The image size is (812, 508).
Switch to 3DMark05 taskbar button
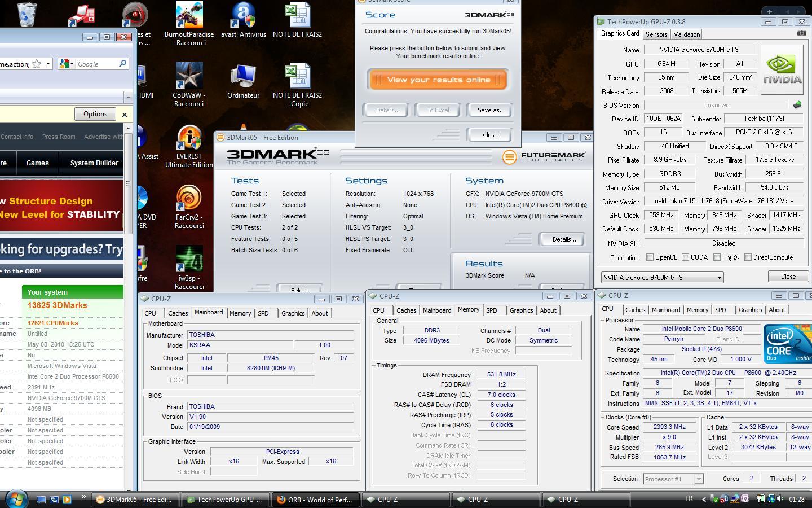[x=134, y=500]
